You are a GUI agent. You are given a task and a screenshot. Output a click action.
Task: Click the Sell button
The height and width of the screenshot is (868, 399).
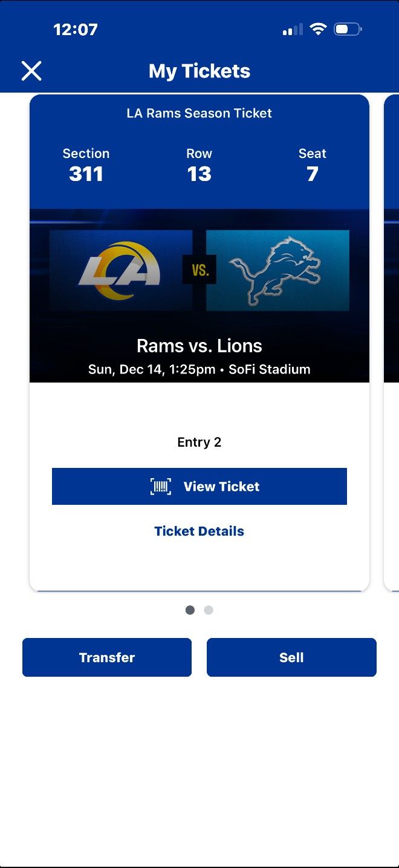(x=292, y=657)
